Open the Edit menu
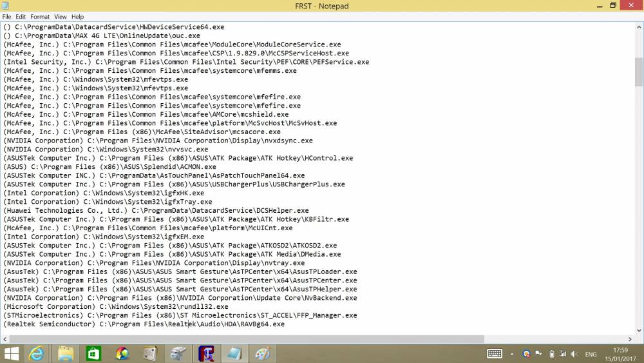 tap(21, 17)
